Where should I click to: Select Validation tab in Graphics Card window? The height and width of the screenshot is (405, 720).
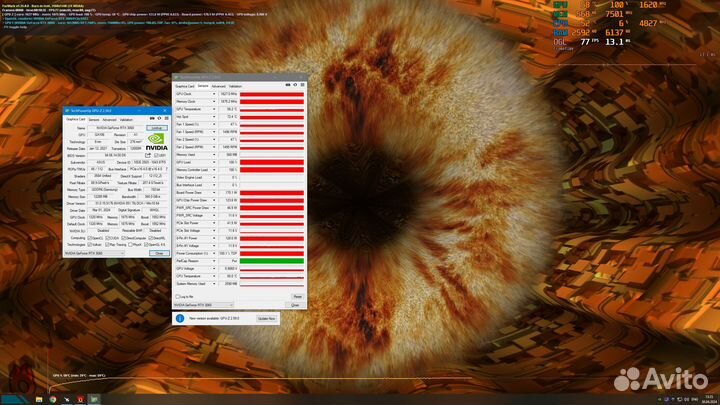(x=126, y=119)
